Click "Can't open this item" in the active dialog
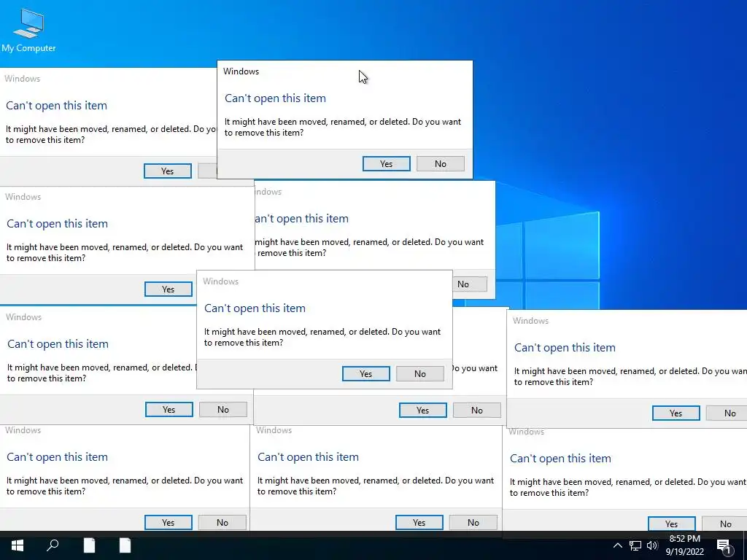 (x=275, y=98)
